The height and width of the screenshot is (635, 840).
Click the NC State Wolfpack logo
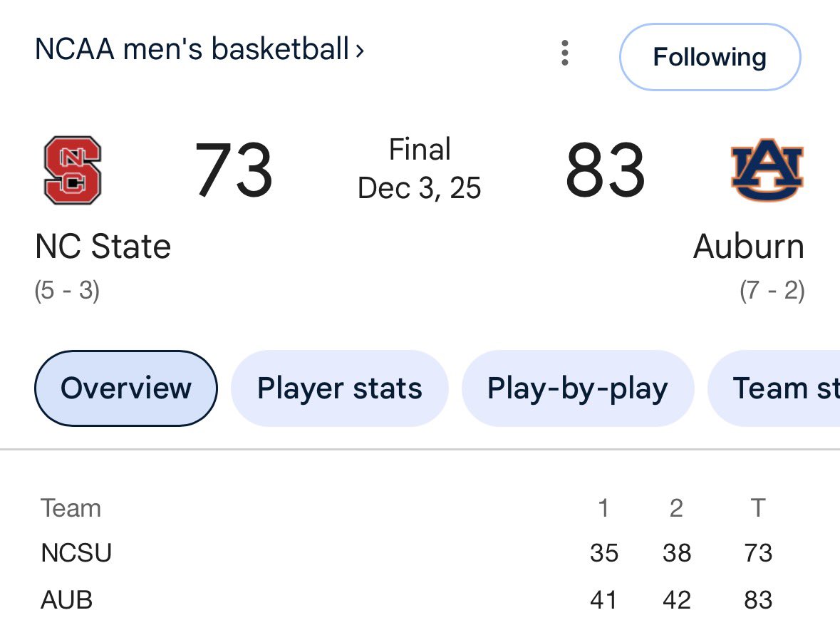(x=73, y=170)
